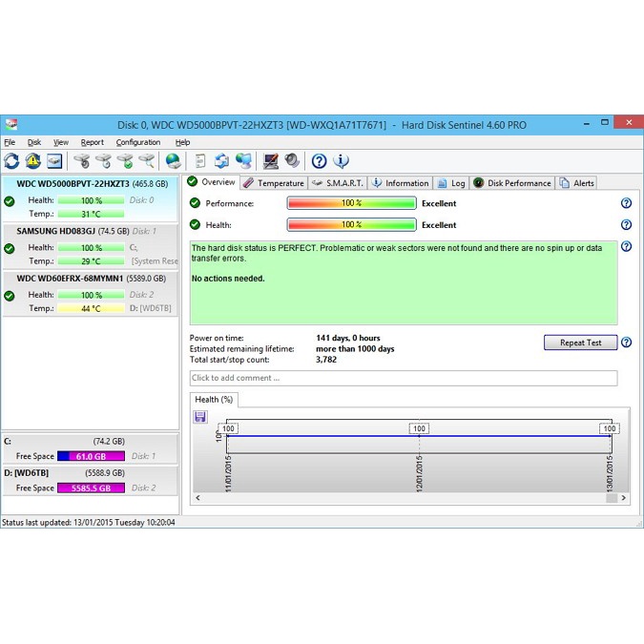Switch to the Overview tab
Viewport: 644px width, 644px height.
pyautogui.click(x=212, y=182)
